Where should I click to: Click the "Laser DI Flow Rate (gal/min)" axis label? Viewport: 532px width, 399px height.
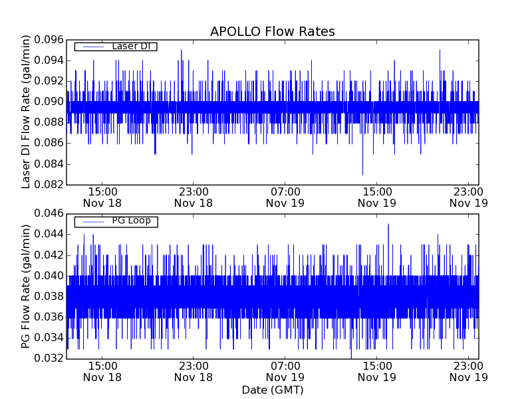click(27, 112)
